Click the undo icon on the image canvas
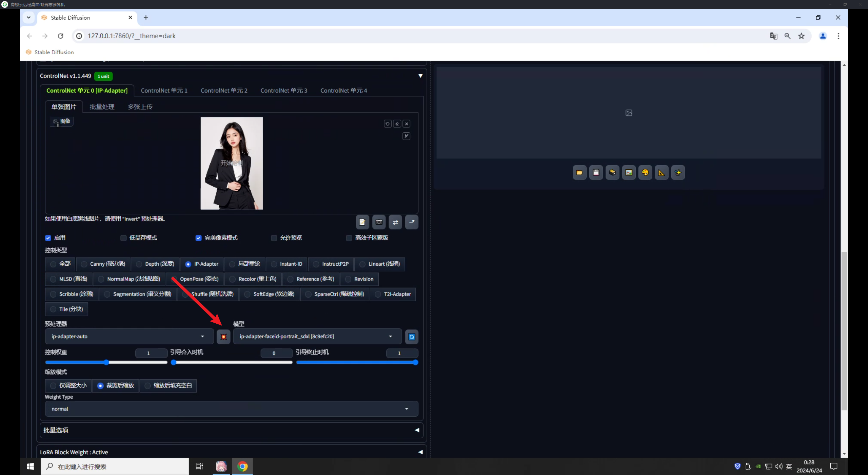Viewport: 868px width, 475px height. pos(388,124)
